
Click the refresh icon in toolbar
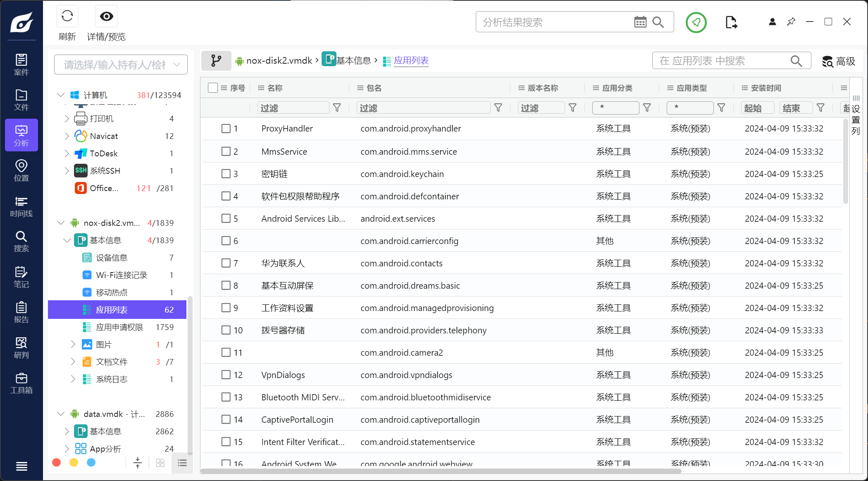(x=67, y=17)
